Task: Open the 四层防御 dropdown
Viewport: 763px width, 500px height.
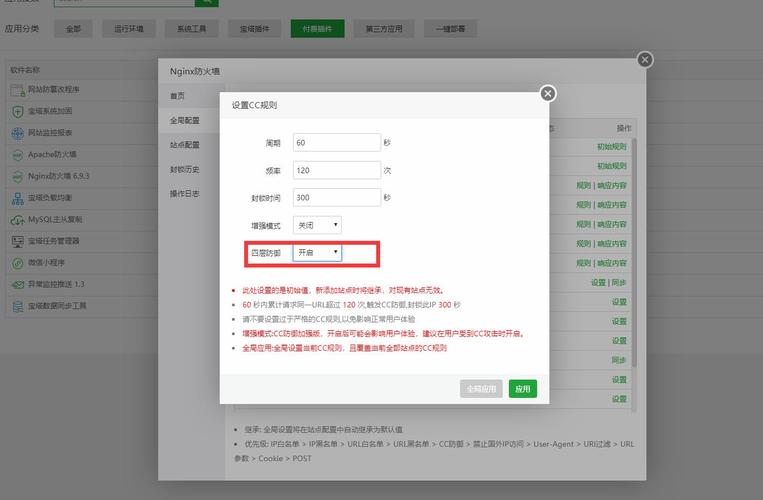Action: tap(317, 252)
